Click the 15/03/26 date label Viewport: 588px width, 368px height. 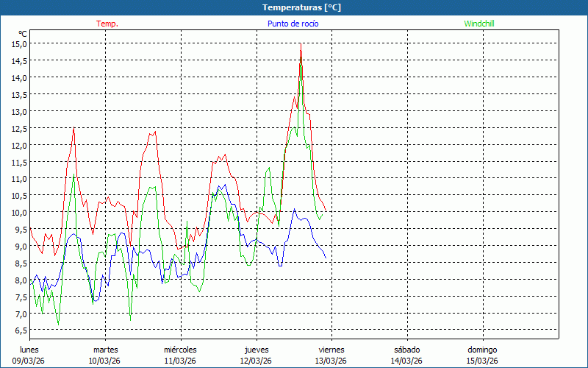point(483,361)
